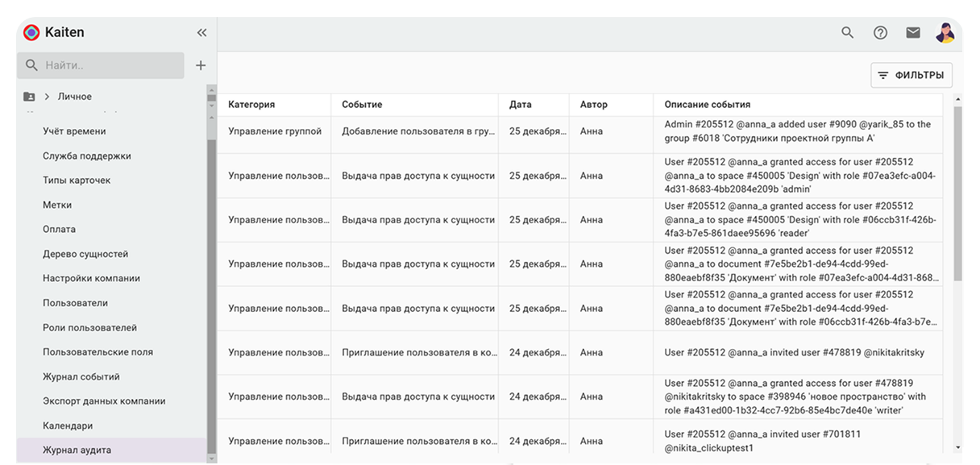Open the ФИЛЬТРЫ filters button
Viewport: 980px width, 465px height.
coord(911,75)
